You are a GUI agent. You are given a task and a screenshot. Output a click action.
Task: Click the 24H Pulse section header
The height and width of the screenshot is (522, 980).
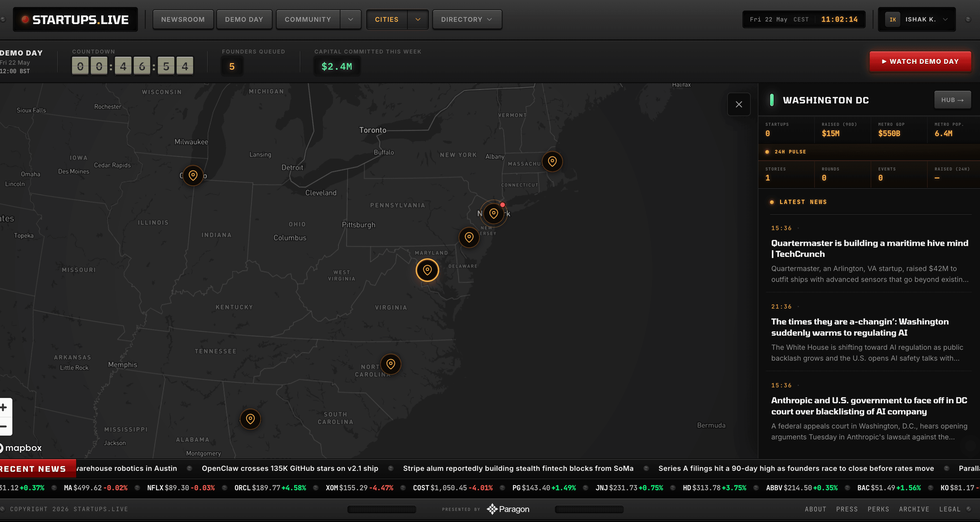pos(790,152)
